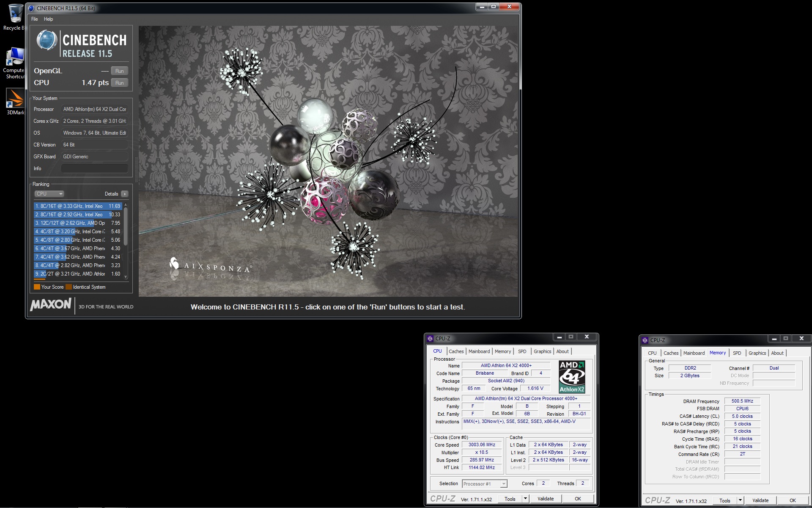Screen dimensions: 812x508
Task: Select ranking entry 5 Intel Core i7 5.06
Action: pos(78,240)
